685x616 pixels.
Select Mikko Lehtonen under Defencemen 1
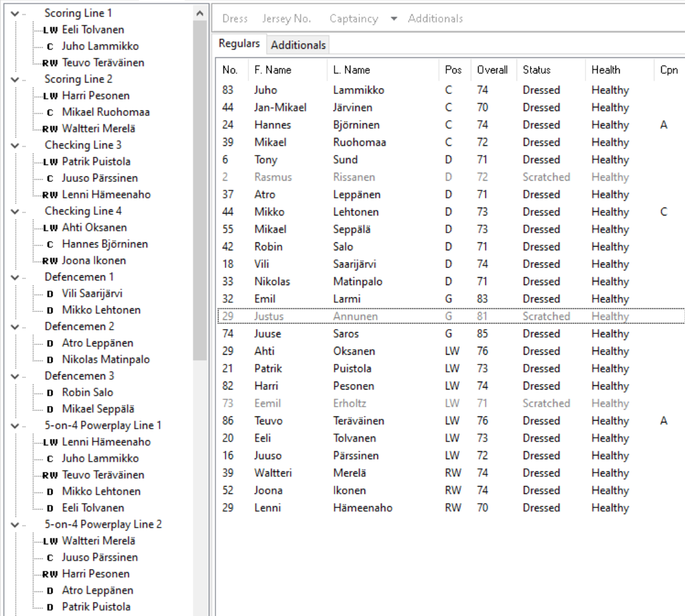coord(101,310)
